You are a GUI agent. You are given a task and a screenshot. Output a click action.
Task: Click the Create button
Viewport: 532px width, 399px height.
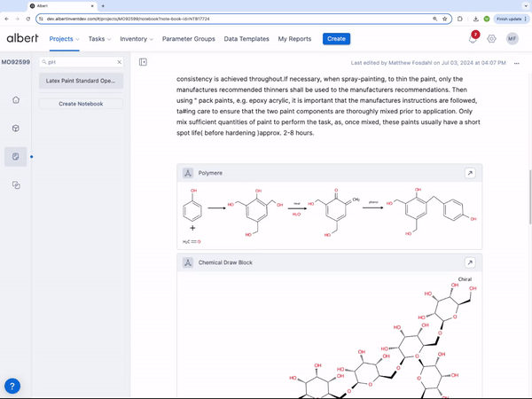pos(336,39)
